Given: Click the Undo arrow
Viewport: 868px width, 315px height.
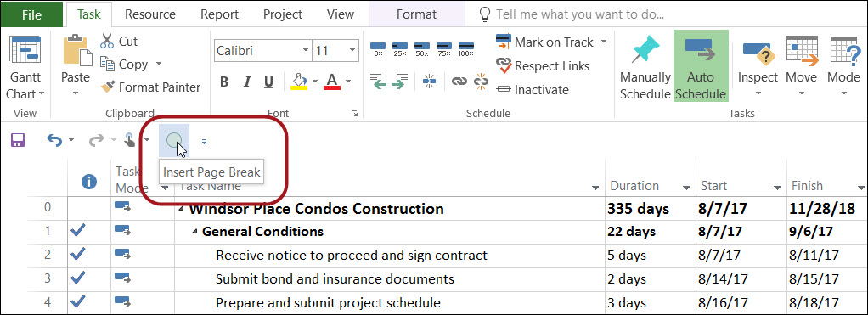Looking at the screenshot, I should [54, 141].
